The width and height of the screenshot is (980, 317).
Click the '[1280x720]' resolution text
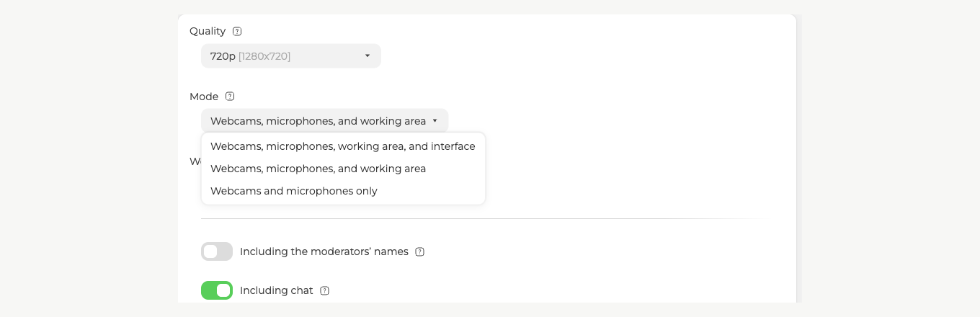[264, 56]
